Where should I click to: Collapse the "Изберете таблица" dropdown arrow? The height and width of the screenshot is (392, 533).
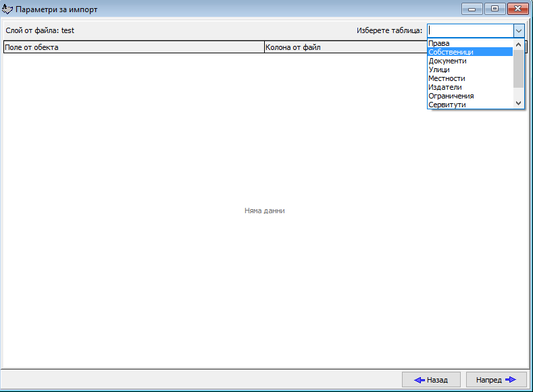(x=518, y=30)
